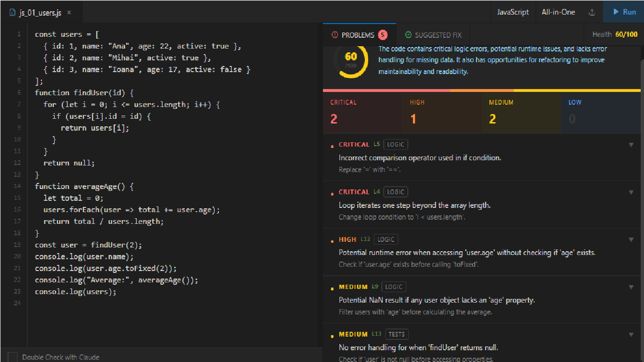Click the 60/100 health score ring

click(351, 60)
